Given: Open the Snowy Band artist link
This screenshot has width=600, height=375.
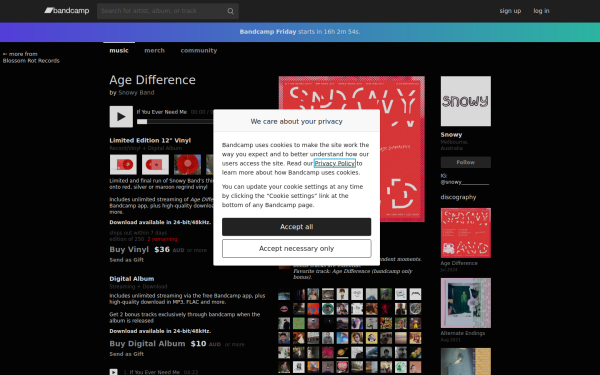Looking at the screenshot, I should click(x=136, y=93).
